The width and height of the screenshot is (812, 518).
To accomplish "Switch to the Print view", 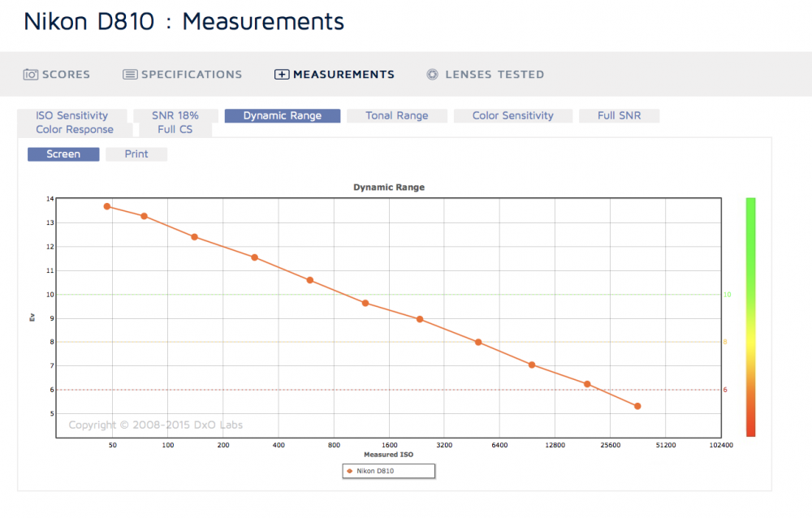I will [136, 153].
